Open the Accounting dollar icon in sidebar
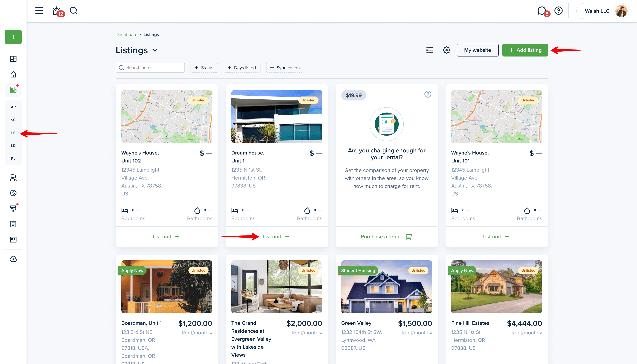 [13, 193]
